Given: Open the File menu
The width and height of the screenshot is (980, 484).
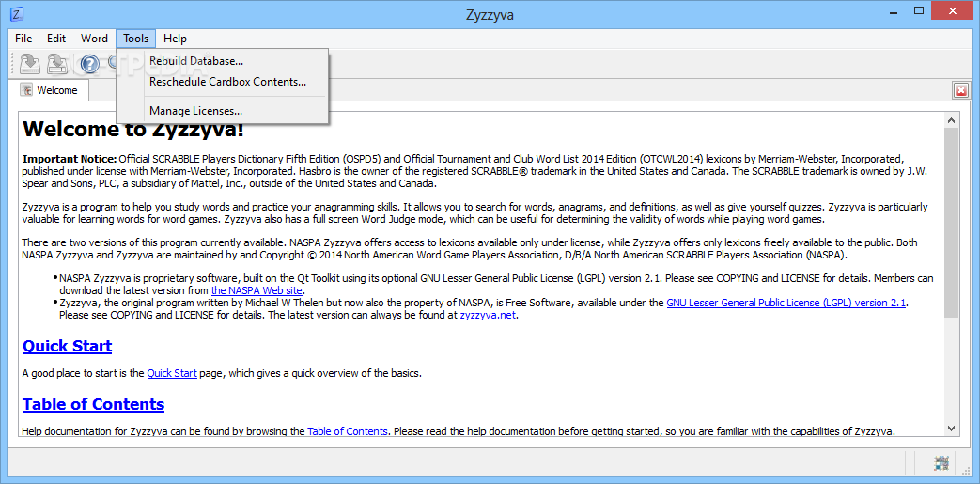Looking at the screenshot, I should point(23,39).
